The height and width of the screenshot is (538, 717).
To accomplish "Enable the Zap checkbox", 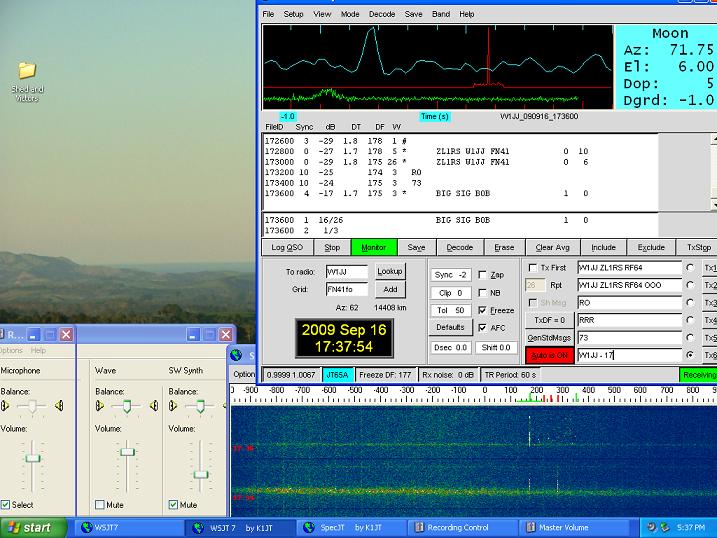I will 484,275.
